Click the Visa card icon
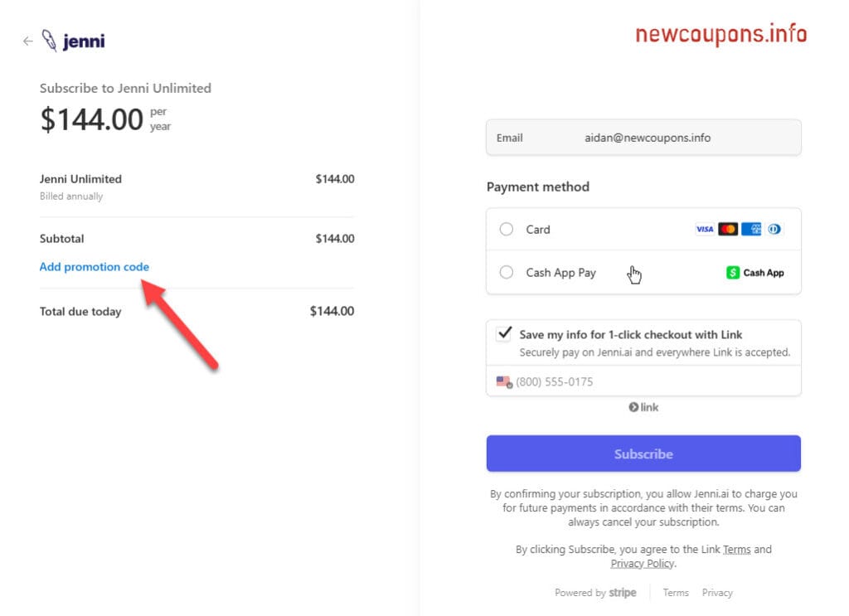This screenshot has width=849, height=616. click(x=705, y=230)
